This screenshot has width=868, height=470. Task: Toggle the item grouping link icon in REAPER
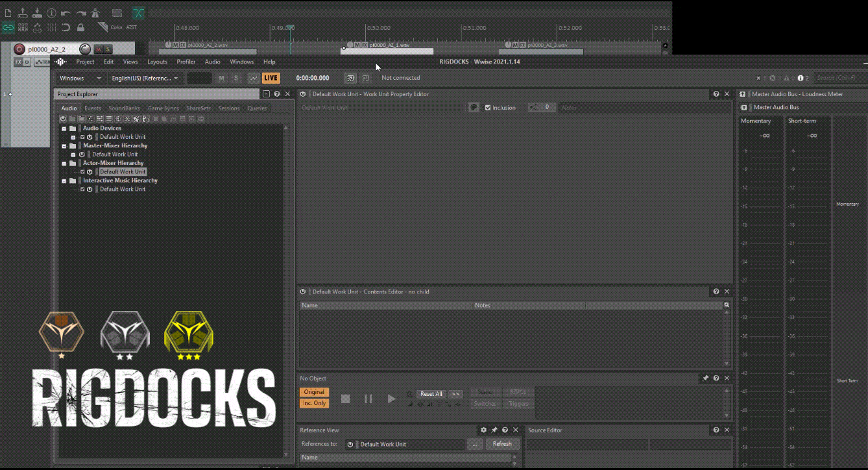tap(8, 27)
